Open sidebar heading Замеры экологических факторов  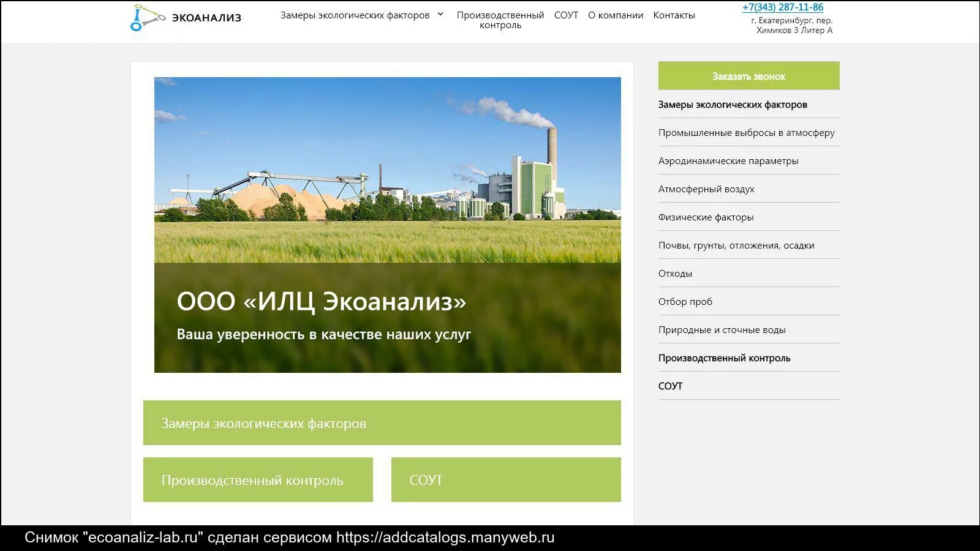click(x=733, y=105)
